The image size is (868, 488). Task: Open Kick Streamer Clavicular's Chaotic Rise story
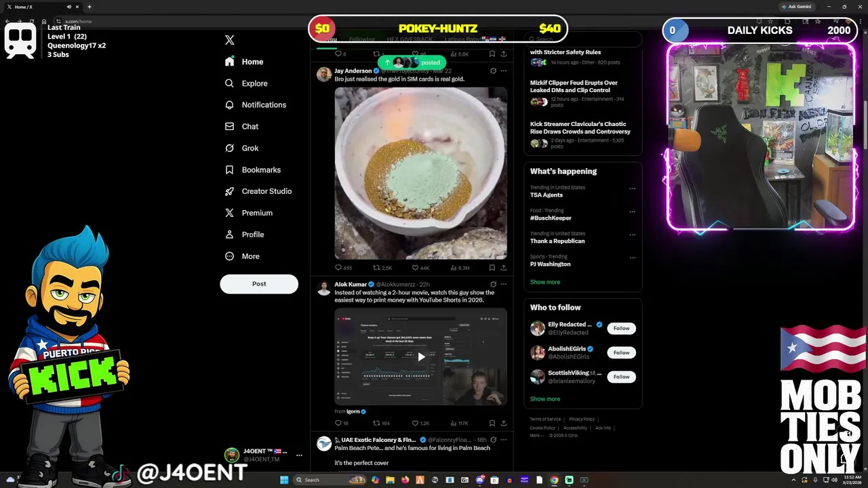pos(583,136)
